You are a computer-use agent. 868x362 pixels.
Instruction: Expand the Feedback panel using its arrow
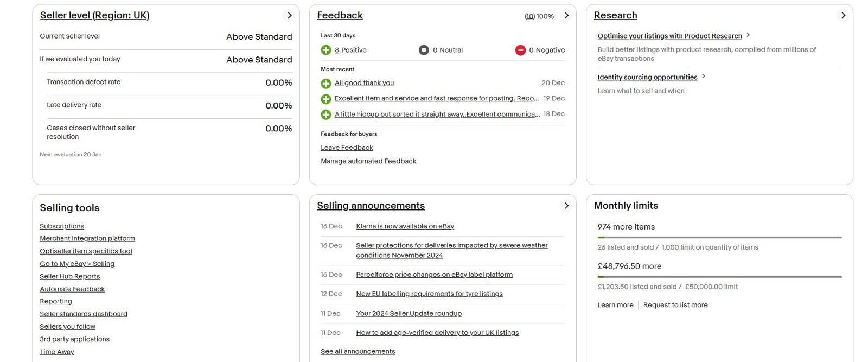[x=566, y=15]
